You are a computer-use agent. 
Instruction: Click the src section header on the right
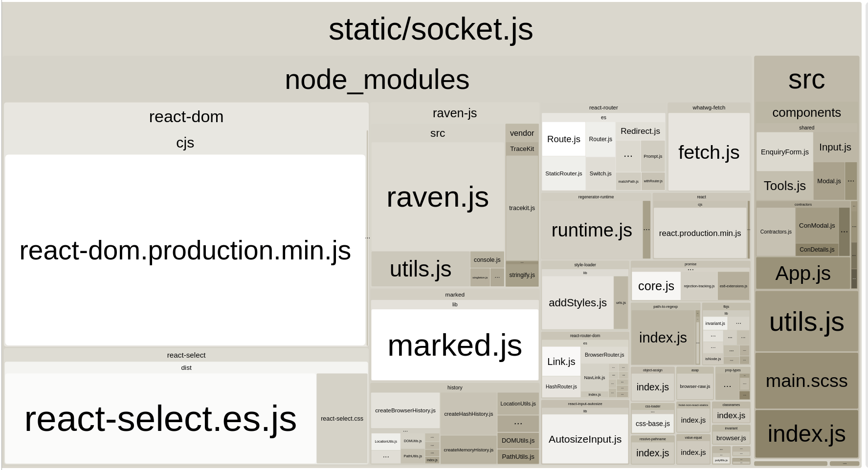pos(806,79)
